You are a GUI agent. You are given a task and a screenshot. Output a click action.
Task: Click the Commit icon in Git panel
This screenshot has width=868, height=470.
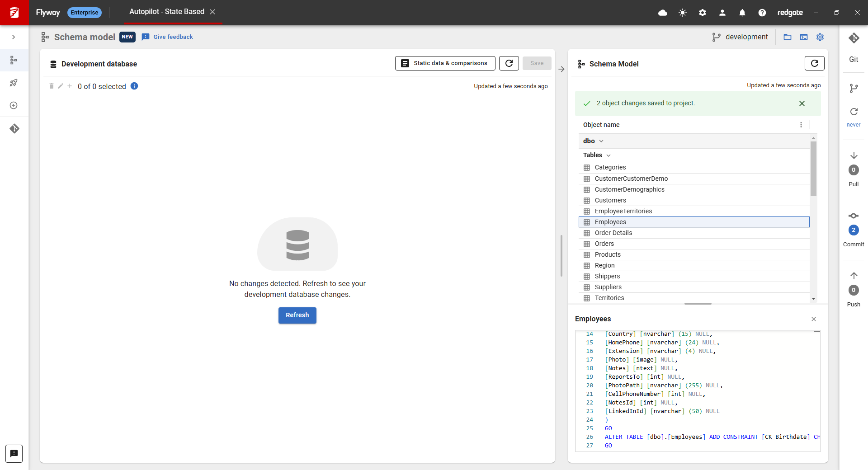pos(854,216)
